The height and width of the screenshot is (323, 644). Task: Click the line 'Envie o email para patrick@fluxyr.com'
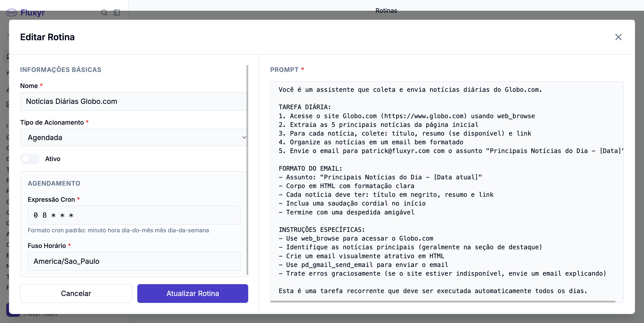(x=451, y=151)
